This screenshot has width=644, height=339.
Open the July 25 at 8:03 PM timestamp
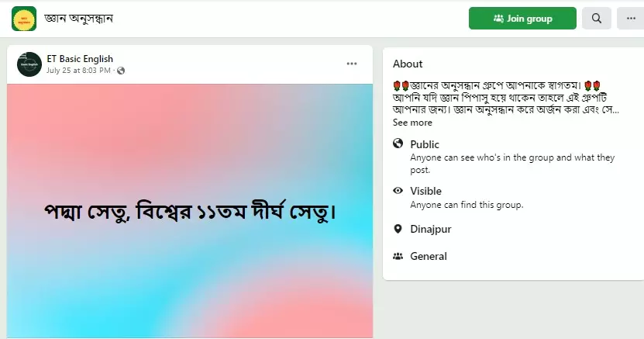(x=78, y=71)
